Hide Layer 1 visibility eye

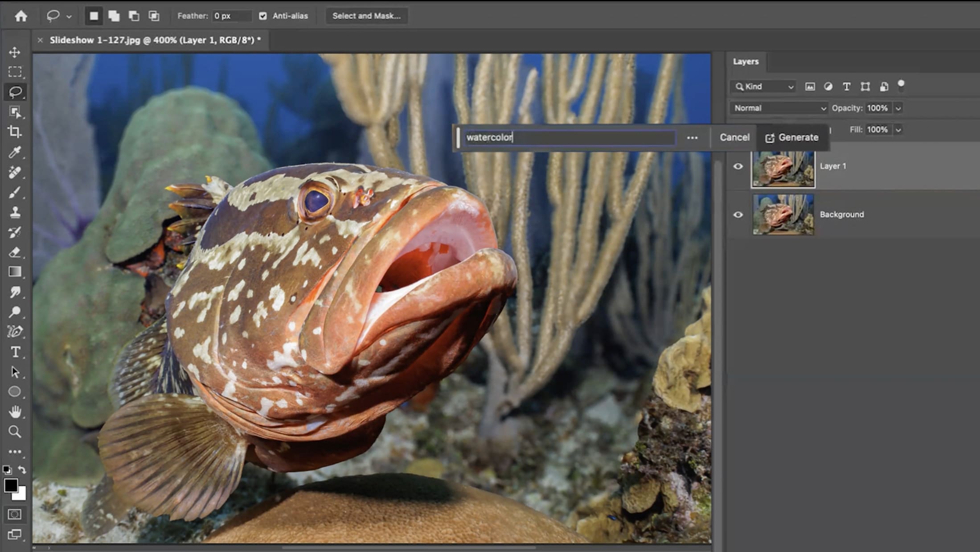point(738,166)
